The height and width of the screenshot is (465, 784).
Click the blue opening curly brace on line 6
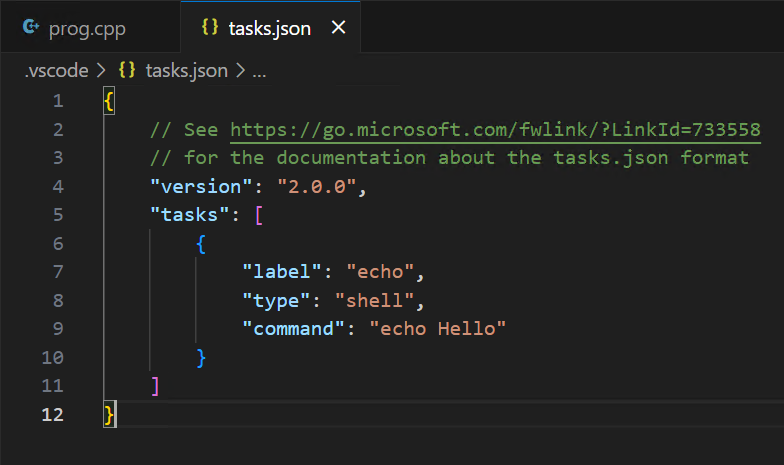tap(201, 244)
